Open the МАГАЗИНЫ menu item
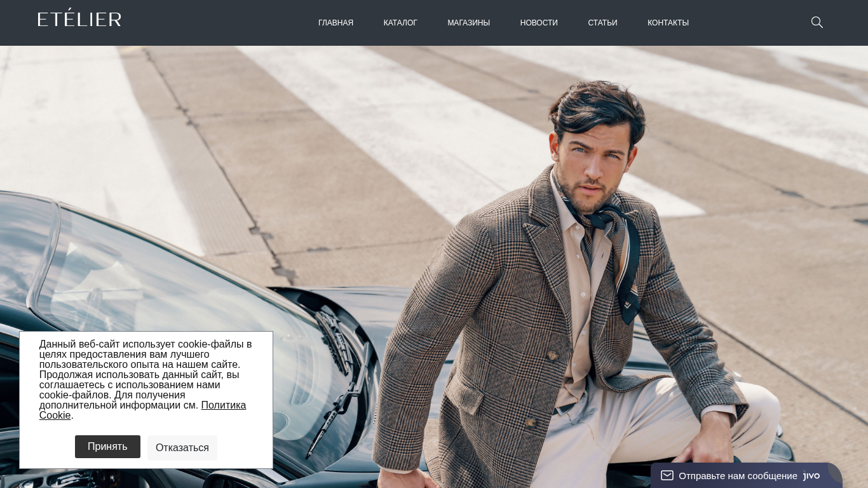This screenshot has height=488, width=868. [468, 23]
